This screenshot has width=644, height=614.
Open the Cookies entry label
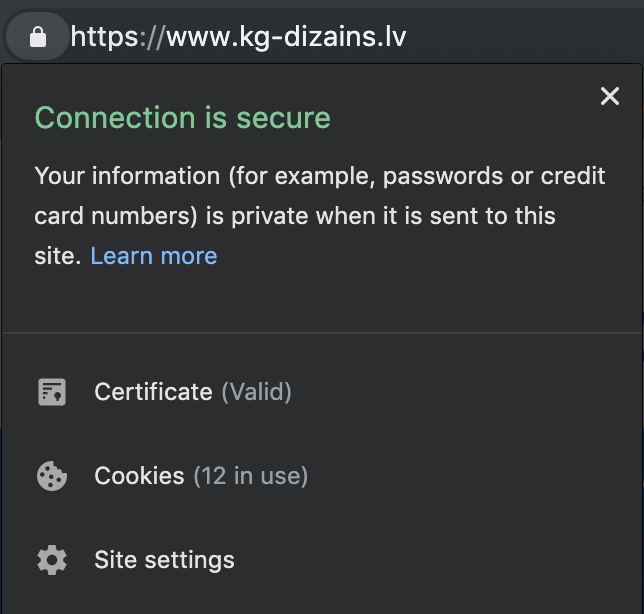pos(139,476)
